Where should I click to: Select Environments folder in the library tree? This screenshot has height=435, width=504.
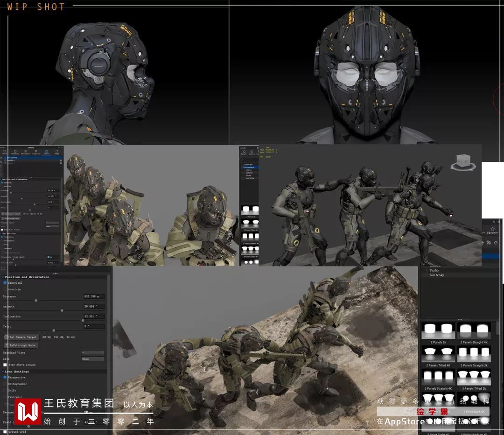coord(250,167)
